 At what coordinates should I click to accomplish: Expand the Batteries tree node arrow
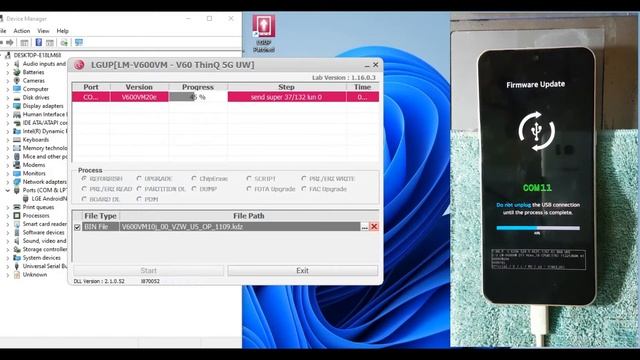(7, 72)
